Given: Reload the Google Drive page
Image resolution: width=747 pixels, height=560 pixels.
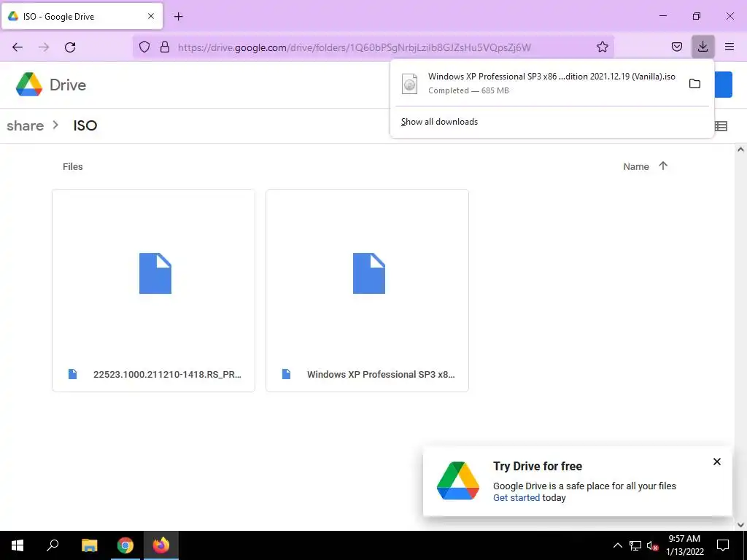Looking at the screenshot, I should (x=70, y=47).
